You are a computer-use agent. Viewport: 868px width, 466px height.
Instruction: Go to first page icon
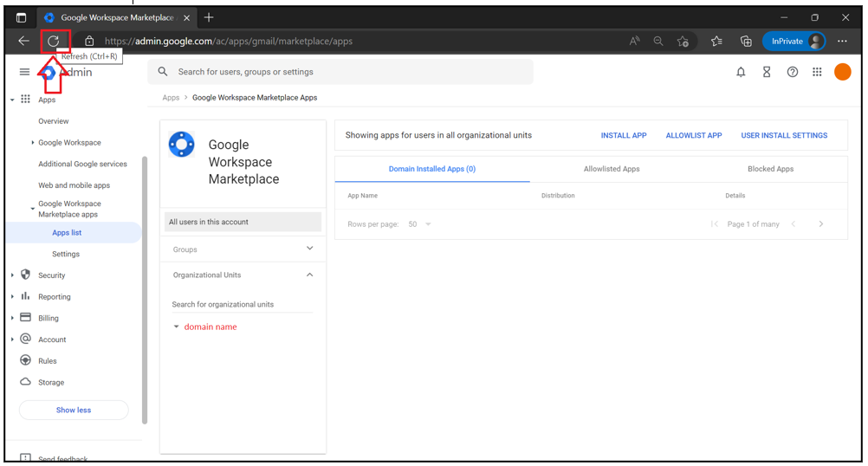point(715,224)
